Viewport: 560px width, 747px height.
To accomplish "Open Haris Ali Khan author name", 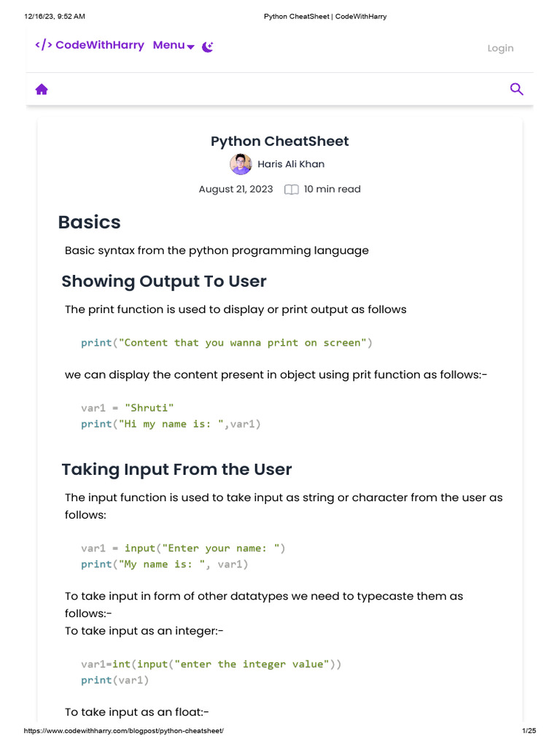I will 291,164.
